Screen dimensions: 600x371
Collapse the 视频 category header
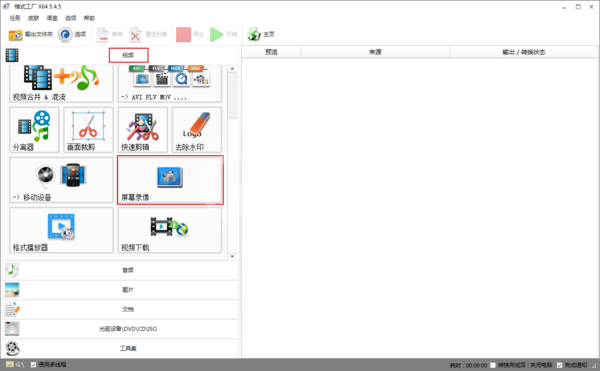pos(121,55)
